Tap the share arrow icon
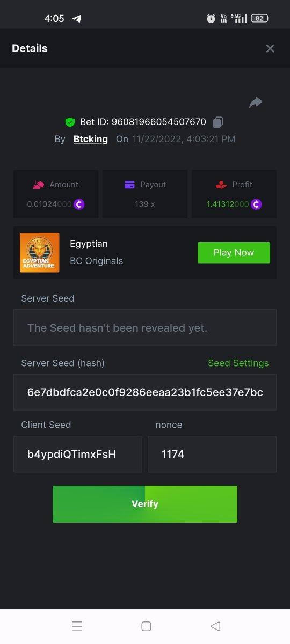290x644 pixels. 256,102
